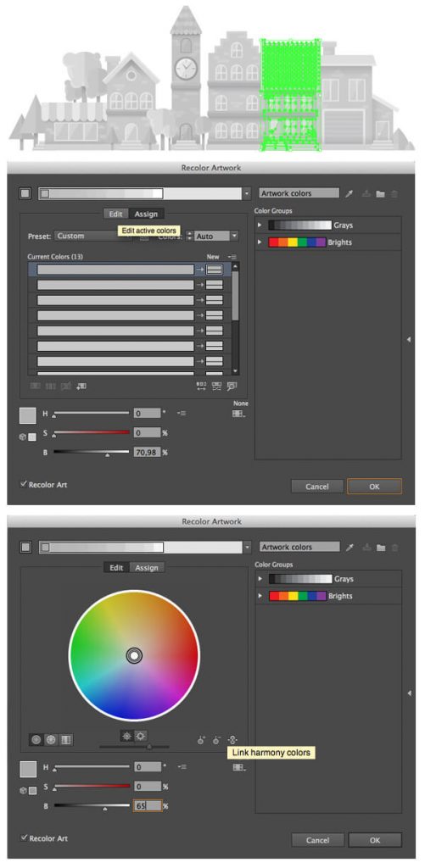This screenshot has height=868, width=425.
Task: Click the dimmed trash icon in Current Colors dialog
Action: (394, 194)
